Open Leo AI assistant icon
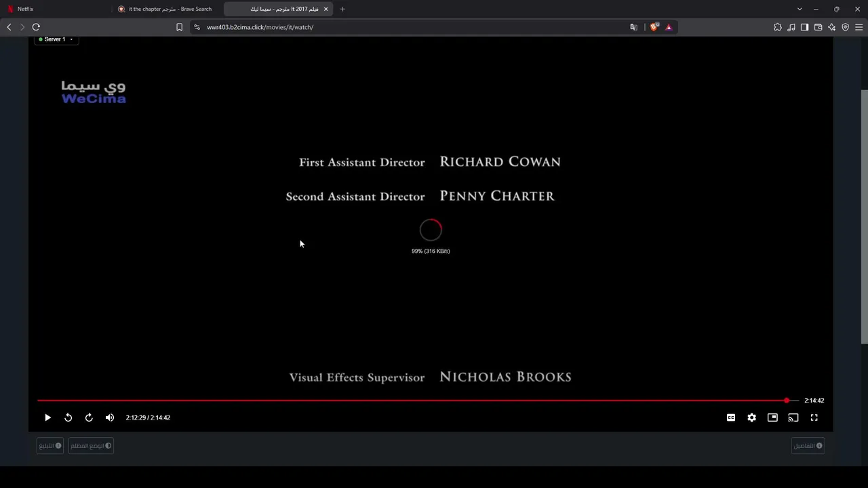 pyautogui.click(x=831, y=27)
